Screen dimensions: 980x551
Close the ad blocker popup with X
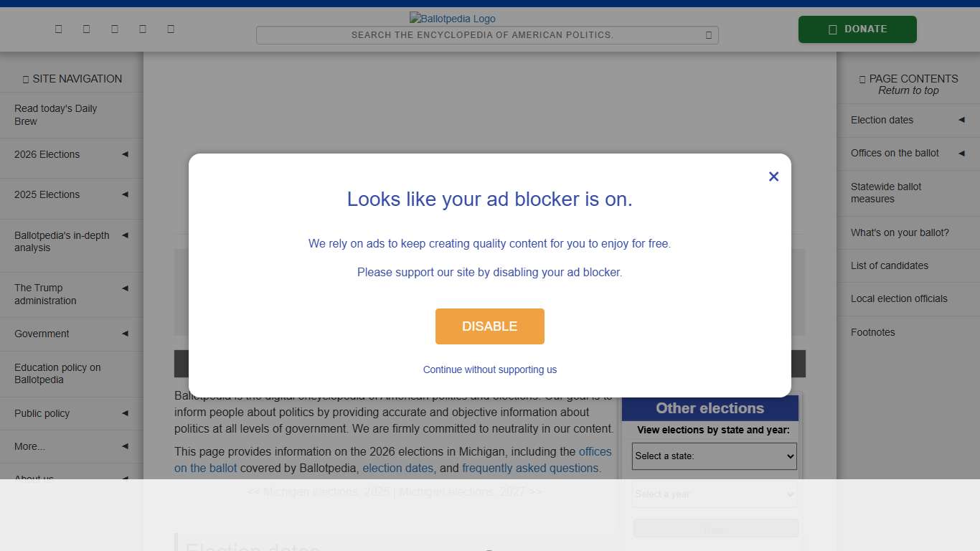(x=773, y=176)
